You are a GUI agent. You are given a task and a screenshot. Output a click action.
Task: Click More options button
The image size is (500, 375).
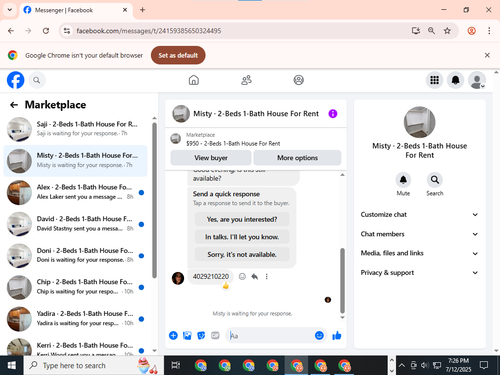pos(297,158)
